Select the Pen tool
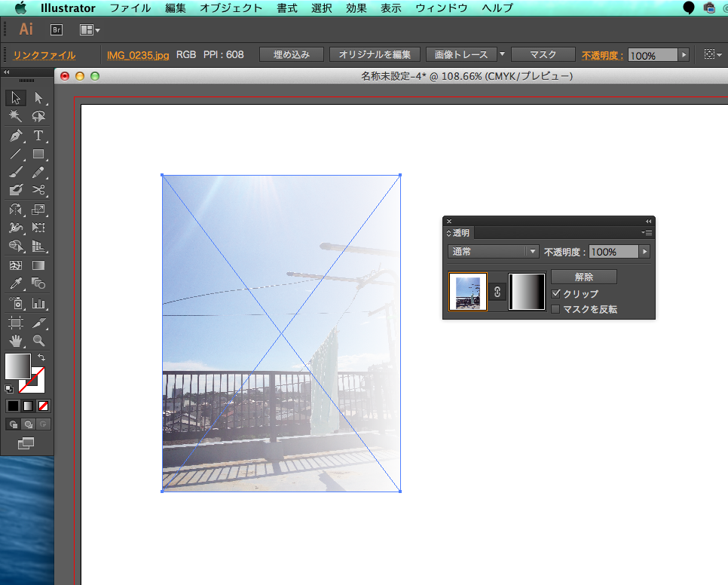Viewport: 728px width, 585px height. (15, 136)
